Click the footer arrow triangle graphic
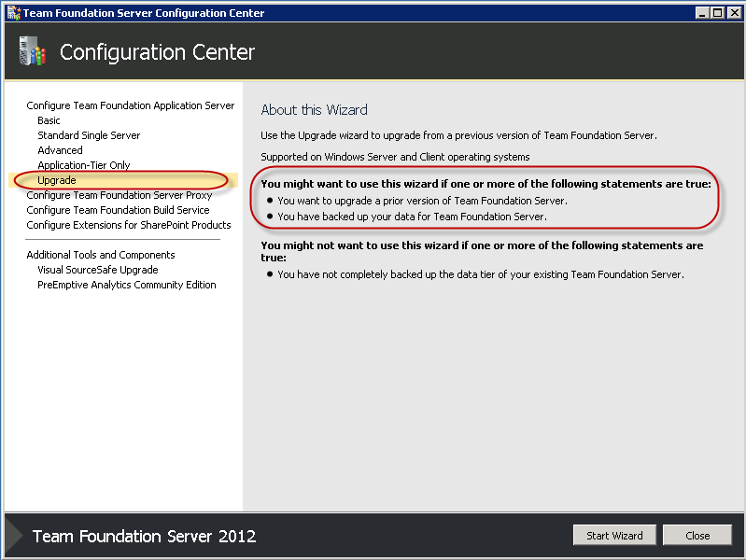746x560 pixels. tap(14, 535)
